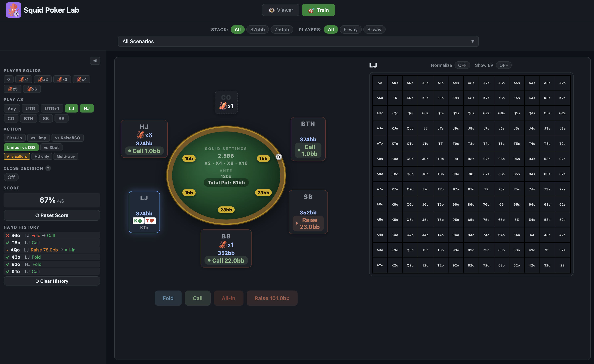Click the Close Decision help question mark
594x364 pixels.
click(48, 168)
